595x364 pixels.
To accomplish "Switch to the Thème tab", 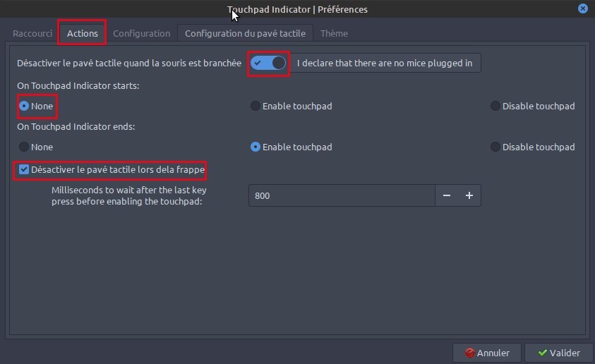I will coord(334,33).
